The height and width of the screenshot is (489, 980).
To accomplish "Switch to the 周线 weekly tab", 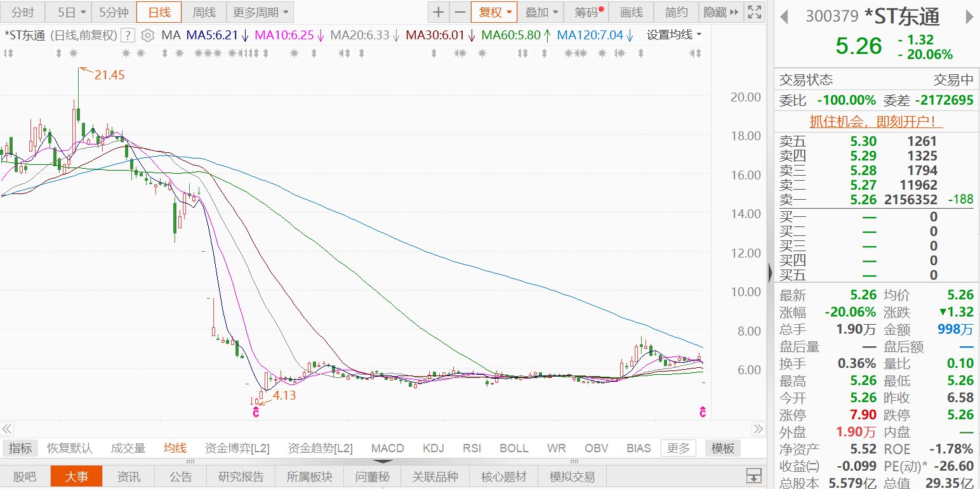I will (x=204, y=12).
